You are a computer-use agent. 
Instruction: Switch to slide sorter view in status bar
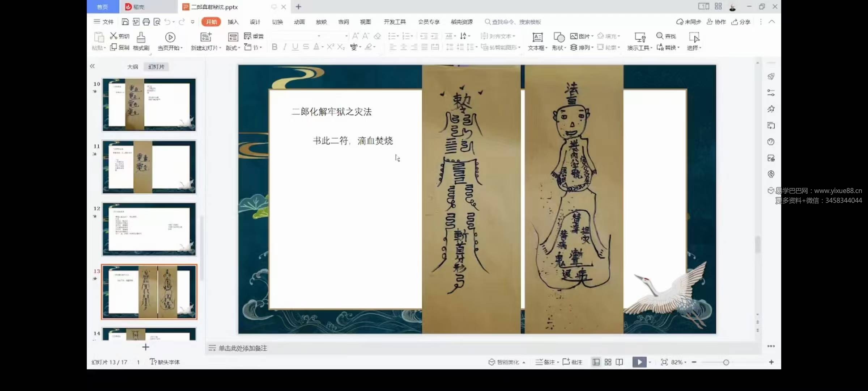[x=608, y=362]
